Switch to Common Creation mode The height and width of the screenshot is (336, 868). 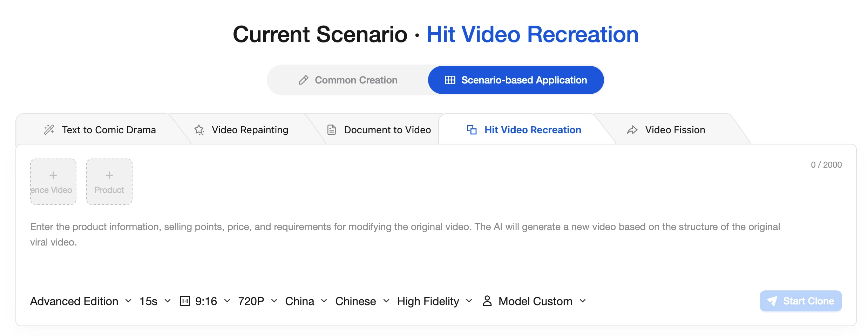[x=348, y=80]
